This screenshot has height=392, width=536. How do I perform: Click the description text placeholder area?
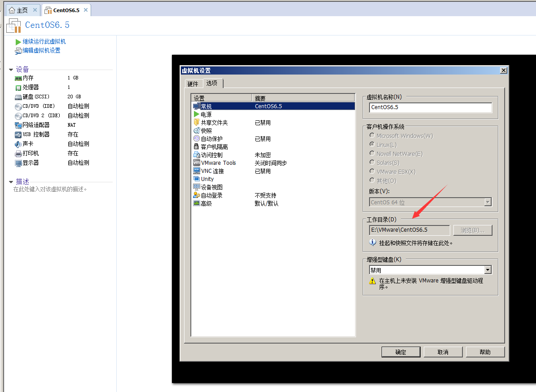click(50, 189)
